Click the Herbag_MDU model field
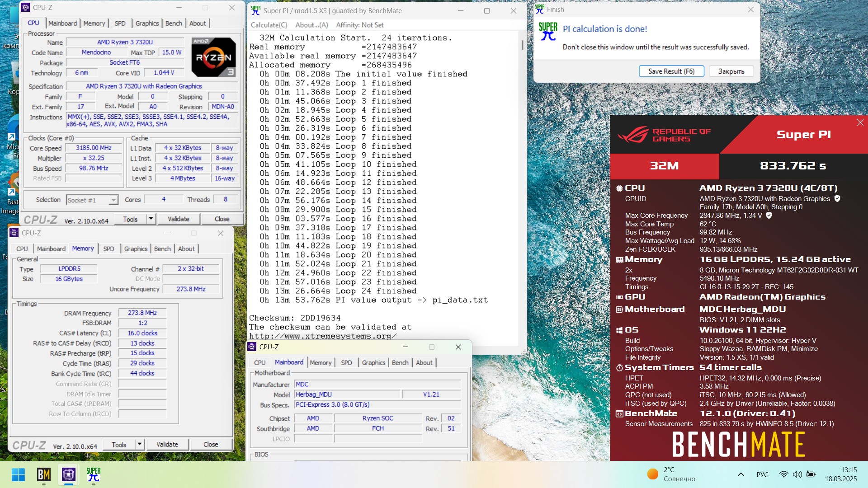Image resolution: width=868 pixels, height=488 pixels. tap(346, 395)
